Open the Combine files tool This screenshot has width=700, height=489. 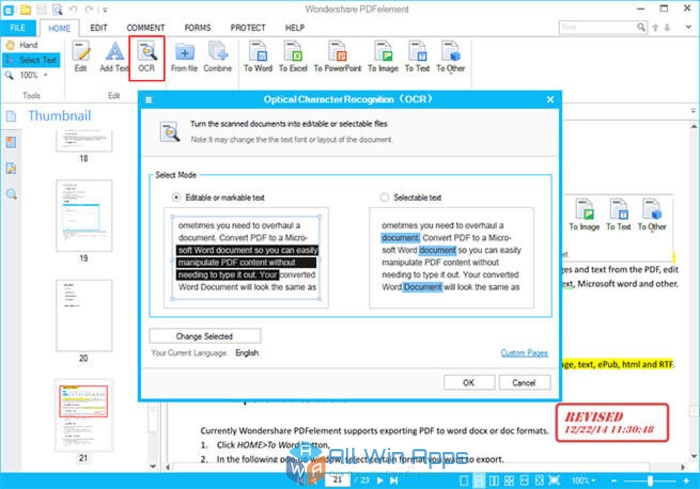coord(218,57)
